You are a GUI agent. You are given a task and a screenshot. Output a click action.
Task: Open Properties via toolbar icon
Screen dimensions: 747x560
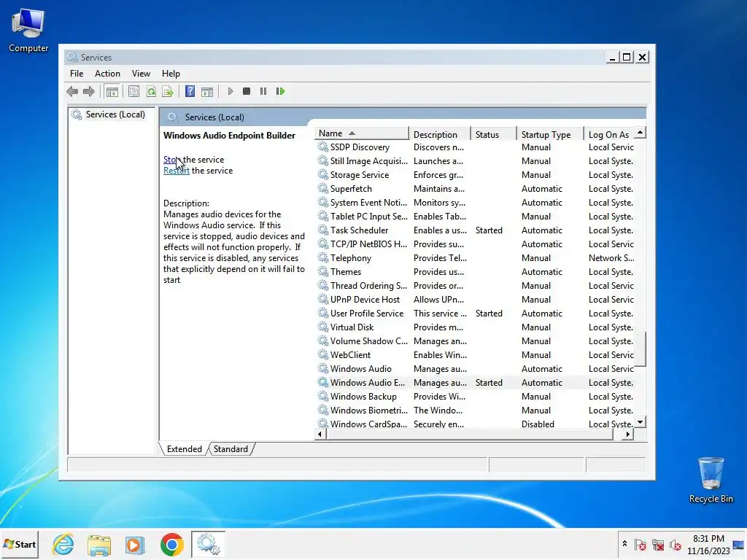point(134,91)
